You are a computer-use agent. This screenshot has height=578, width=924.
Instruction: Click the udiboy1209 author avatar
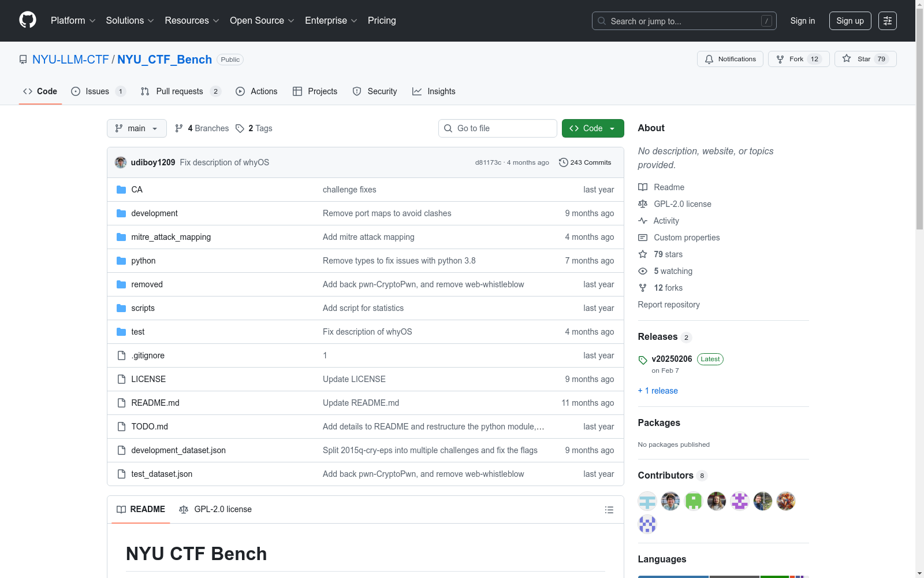tap(121, 162)
